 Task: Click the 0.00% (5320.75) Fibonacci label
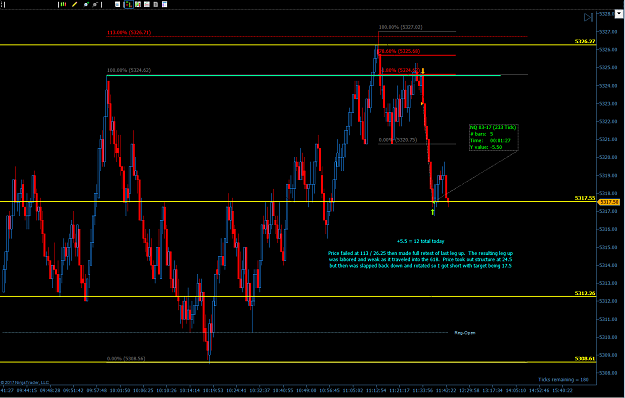397,140
